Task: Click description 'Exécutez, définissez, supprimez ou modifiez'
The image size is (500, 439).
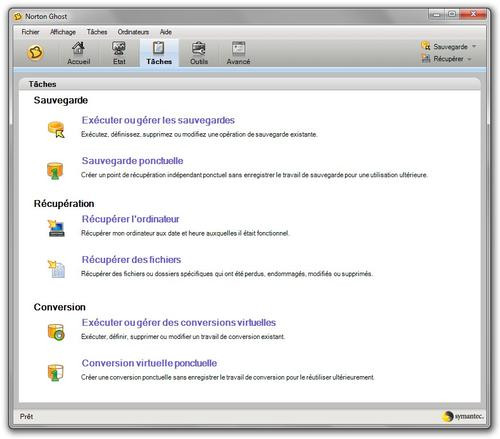Action: click(x=199, y=134)
